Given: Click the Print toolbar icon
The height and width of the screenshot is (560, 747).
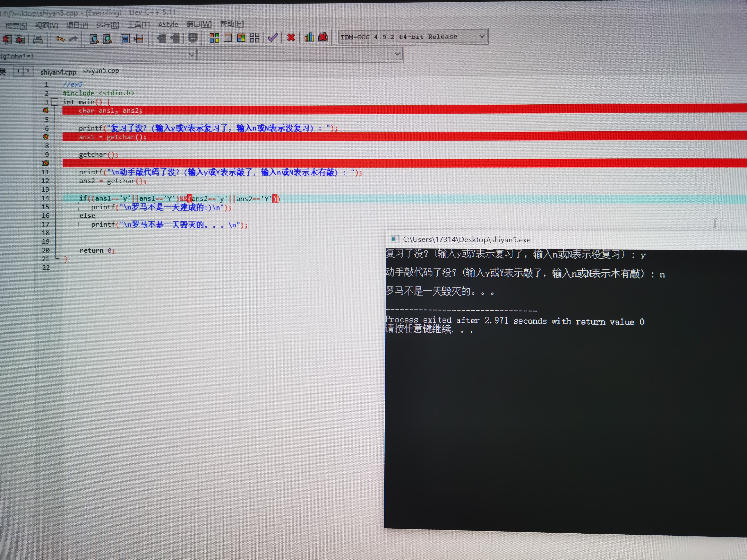Looking at the screenshot, I should click(38, 40).
